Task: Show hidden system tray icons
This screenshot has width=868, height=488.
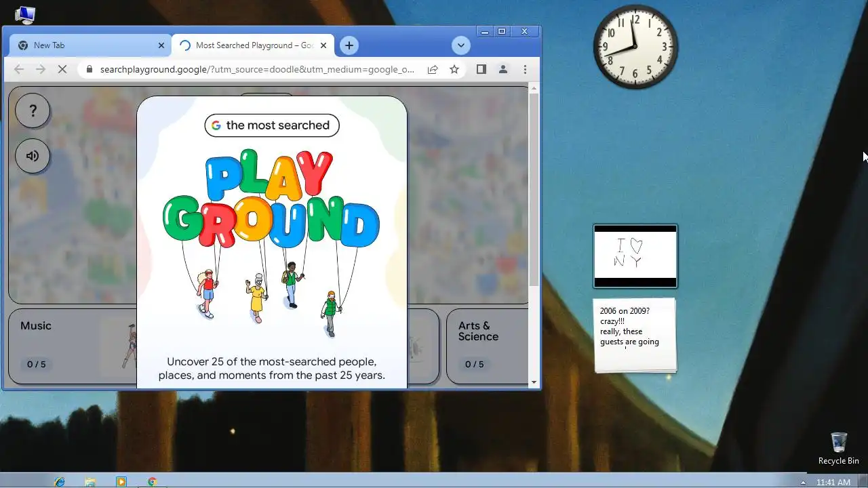Action: point(803,483)
